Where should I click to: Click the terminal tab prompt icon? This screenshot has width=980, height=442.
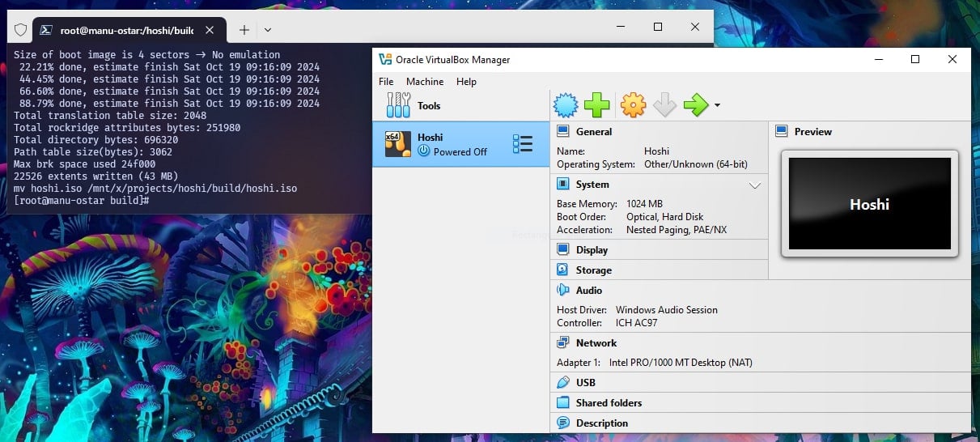point(47,30)
